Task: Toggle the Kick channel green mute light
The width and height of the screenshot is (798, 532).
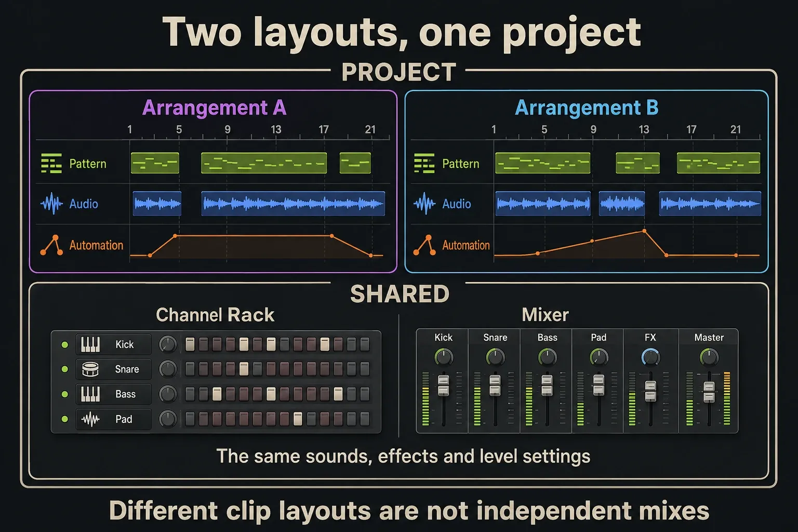Action: (x=65, y=344)
